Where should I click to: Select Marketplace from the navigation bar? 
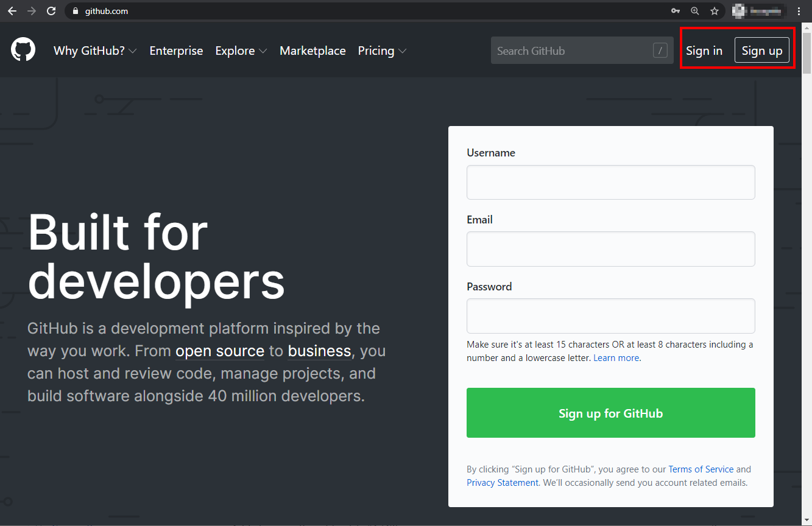[312, 51]
